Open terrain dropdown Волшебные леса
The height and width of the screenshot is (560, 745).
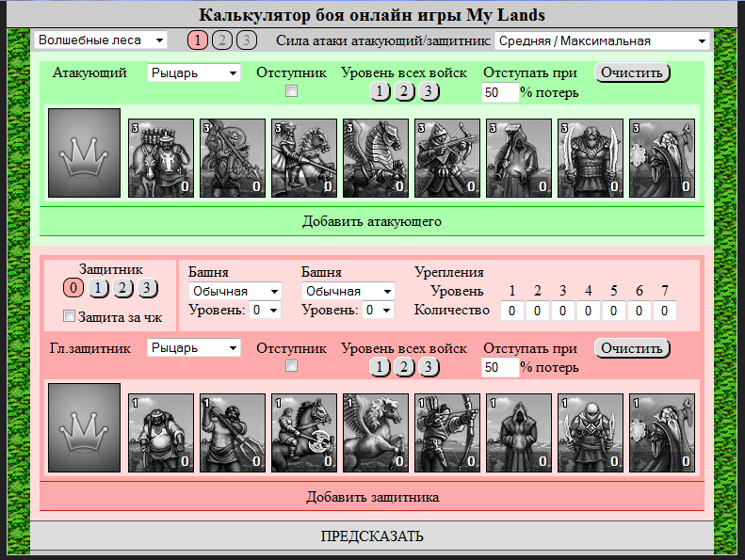[100, 40]
